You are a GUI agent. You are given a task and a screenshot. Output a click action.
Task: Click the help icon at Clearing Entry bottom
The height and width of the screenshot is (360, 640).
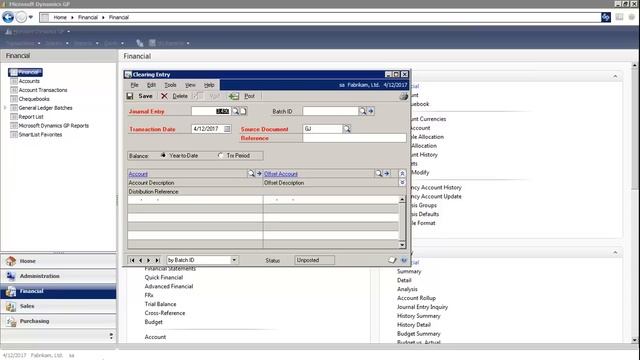[404, 260]
